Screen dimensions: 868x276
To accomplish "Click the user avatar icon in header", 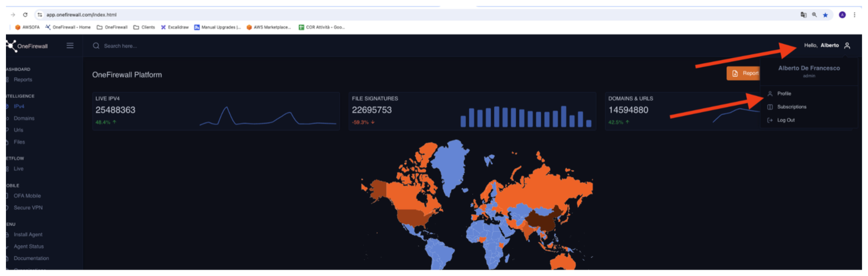I will [x=847, y=46].
